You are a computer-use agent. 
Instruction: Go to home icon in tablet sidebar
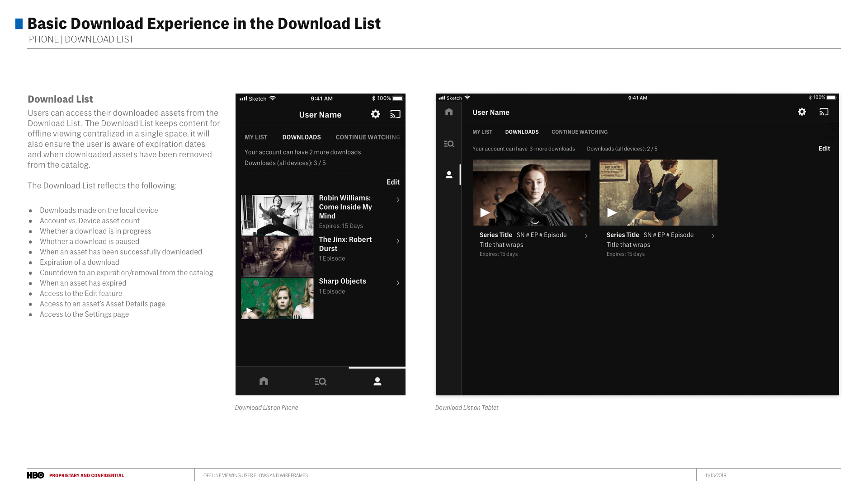tap(448, 112)
